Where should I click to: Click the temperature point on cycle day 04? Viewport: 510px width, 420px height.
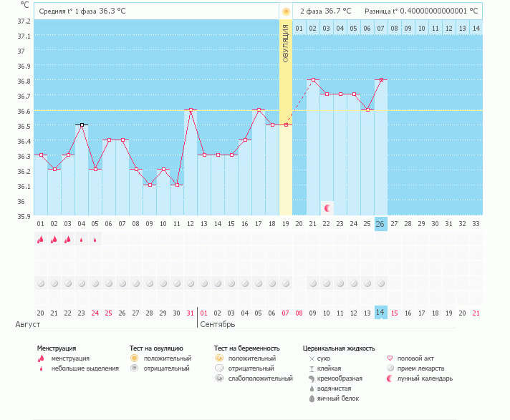(82, 124)
